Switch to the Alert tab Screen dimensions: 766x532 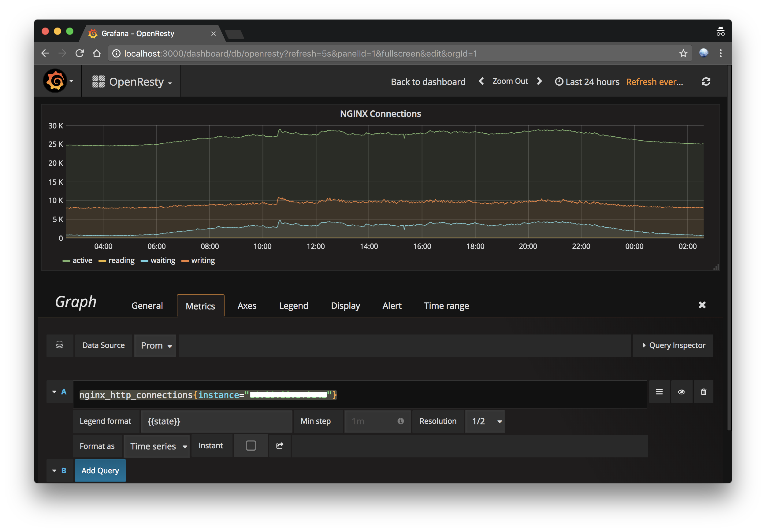tap(392, 305)
